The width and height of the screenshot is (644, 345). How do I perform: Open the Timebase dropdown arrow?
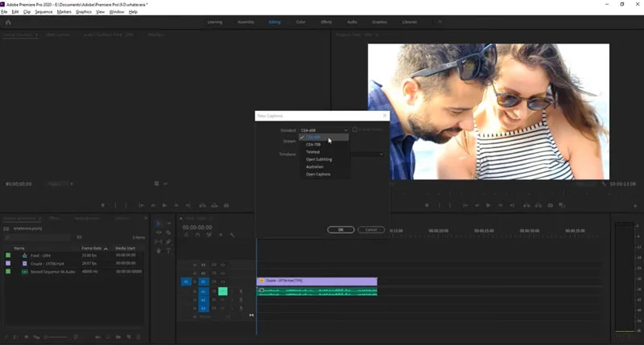[381, 154]
